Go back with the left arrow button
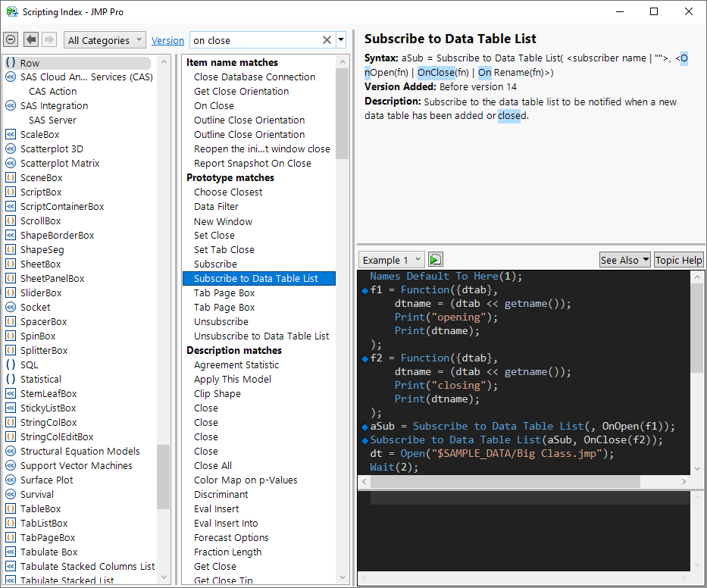 click(x=31, y=40)
